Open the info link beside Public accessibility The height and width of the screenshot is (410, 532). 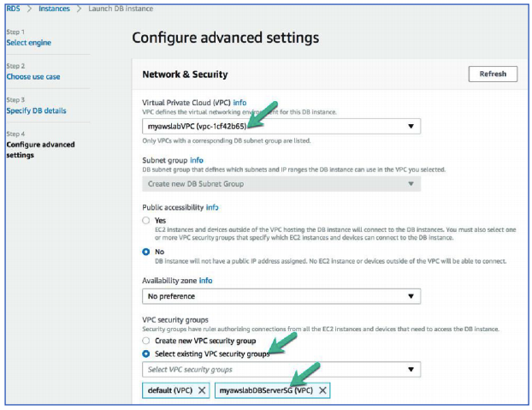click(x=212, y=207)
